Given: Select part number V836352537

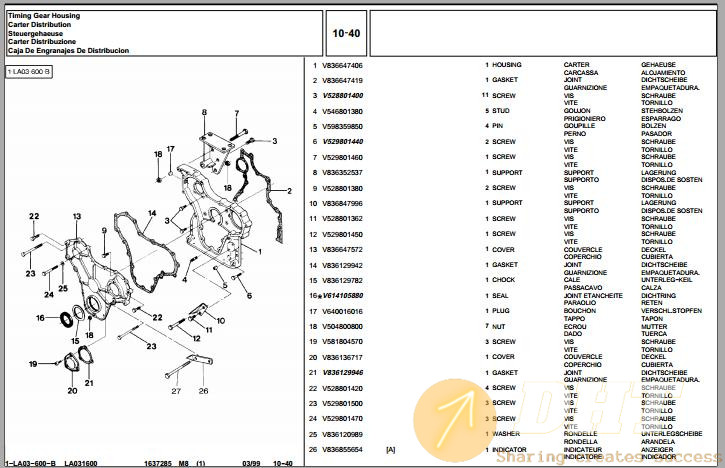Looking at the screenshot, I should (x=342, y=172).
